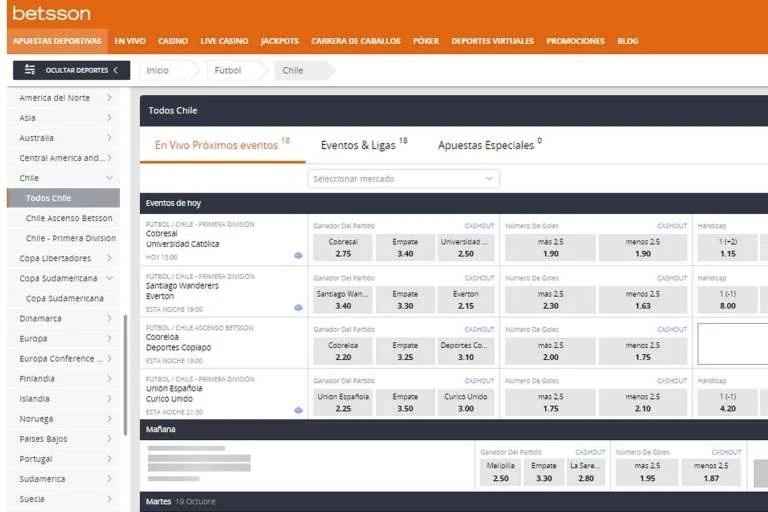Expand the Australia category
This screenshot has height=512, width=768.
[64, 138]
